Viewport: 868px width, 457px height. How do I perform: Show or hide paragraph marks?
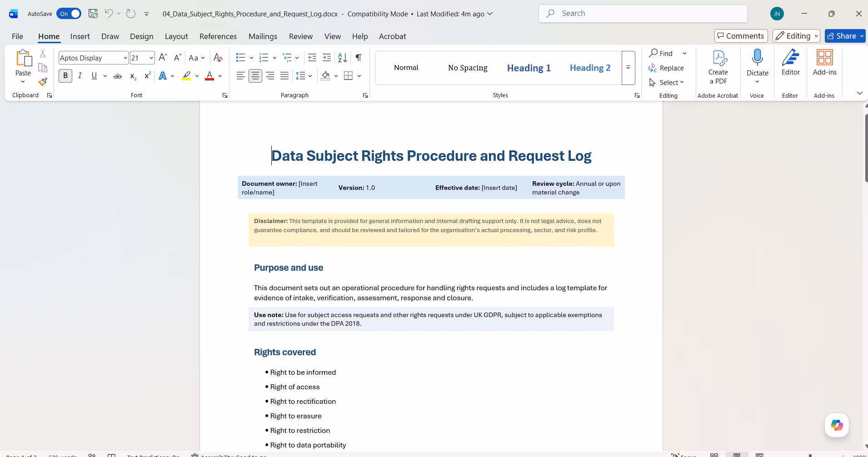click(359, 58)
